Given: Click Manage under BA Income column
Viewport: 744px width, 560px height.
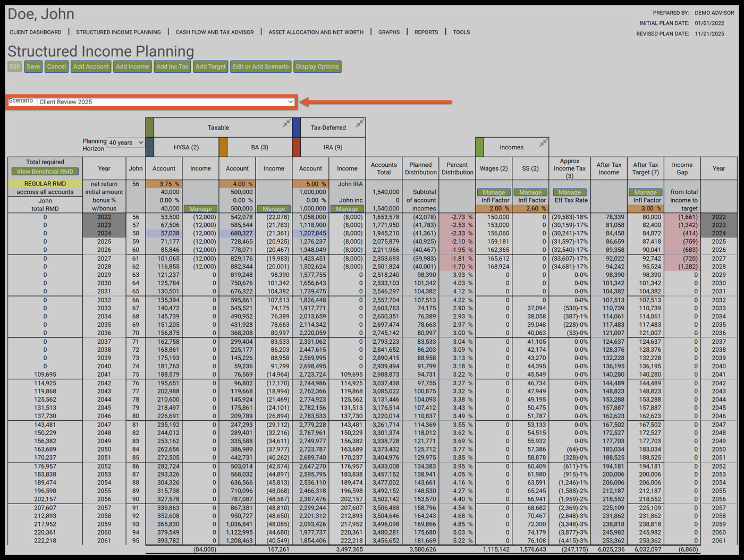Looking at the screenshot, I should click(x=274, y=209).
